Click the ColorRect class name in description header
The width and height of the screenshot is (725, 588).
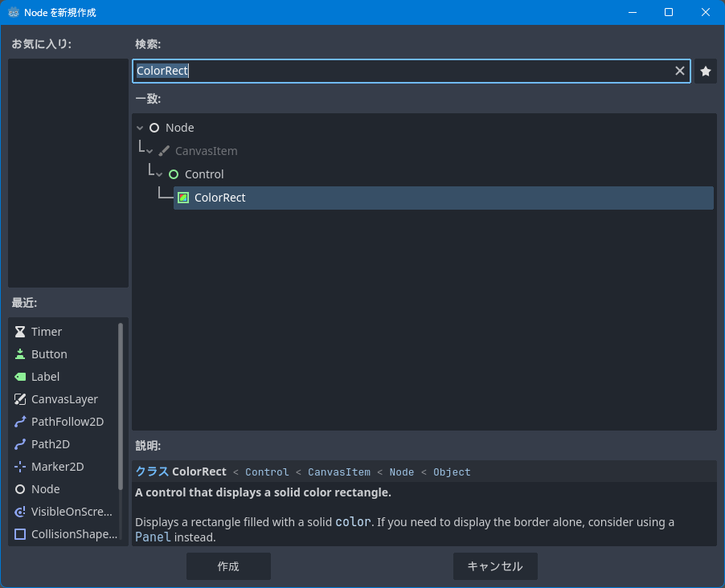(x=199, y=472)
